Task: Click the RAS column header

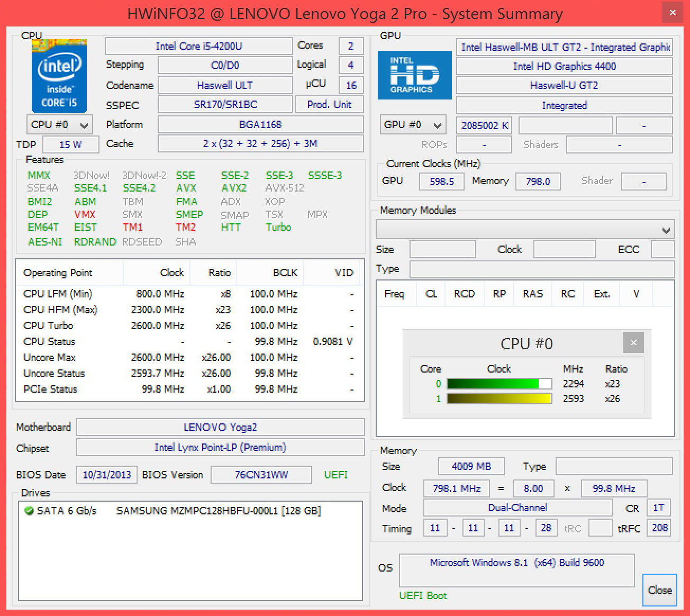Action: tap(533, 294)
